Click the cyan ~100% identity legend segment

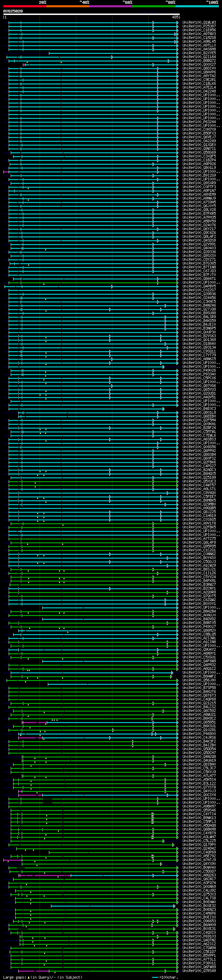pos(197,7)
